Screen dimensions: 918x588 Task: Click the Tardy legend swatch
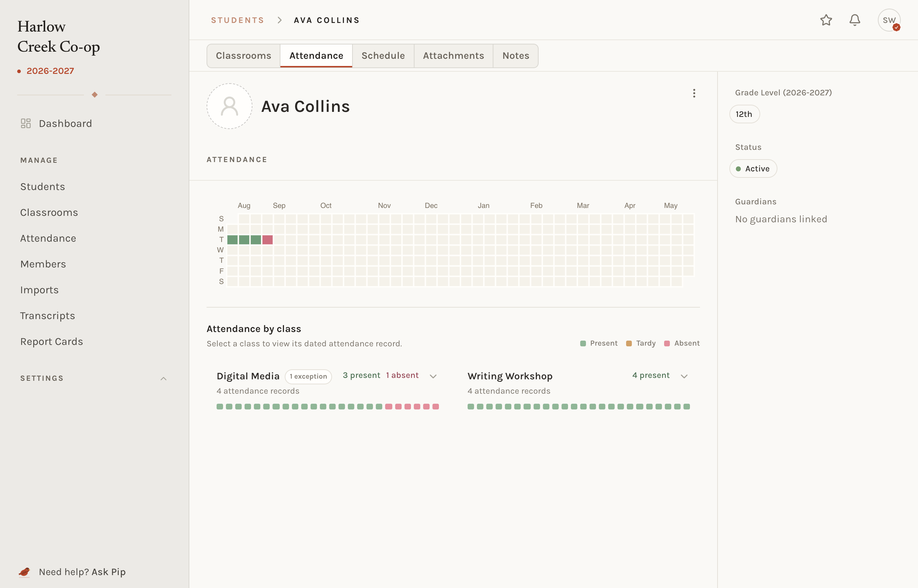tap(629, 343)
